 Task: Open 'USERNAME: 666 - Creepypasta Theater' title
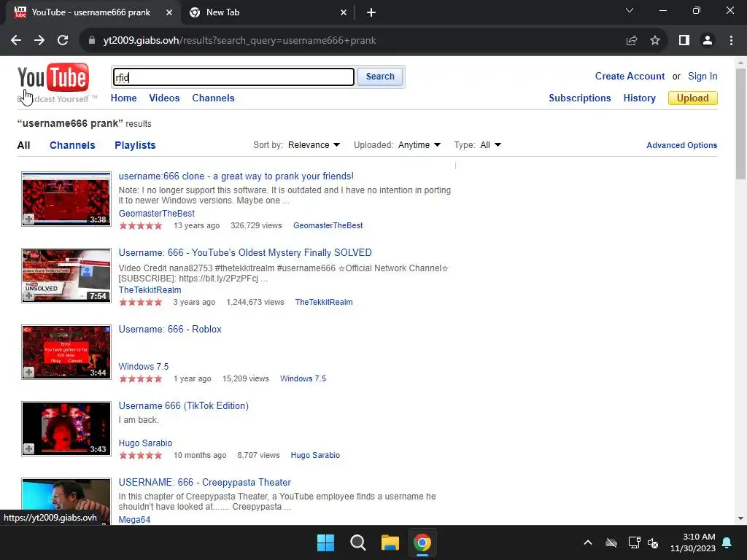click(x=205, y=483)
